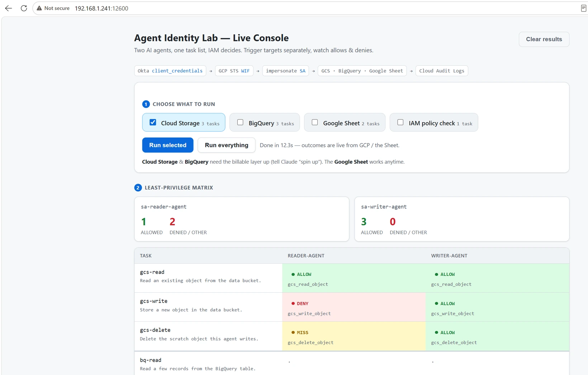Click reader-agent MISS status for gcs-delete
Screen dimensions: 588x375
pyautogui.click(x=300, y=332)
